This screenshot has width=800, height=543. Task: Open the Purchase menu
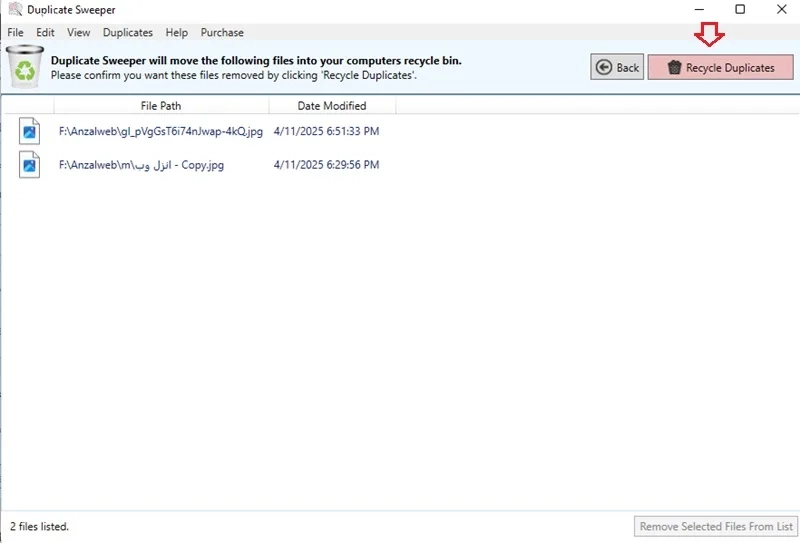pos(222,33)
